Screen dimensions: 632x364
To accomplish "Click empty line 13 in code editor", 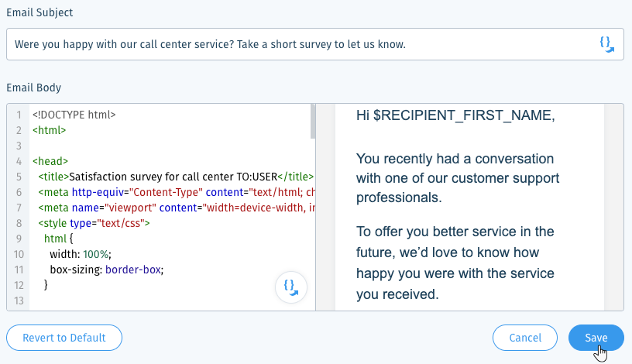I will (x=171, y=300).
